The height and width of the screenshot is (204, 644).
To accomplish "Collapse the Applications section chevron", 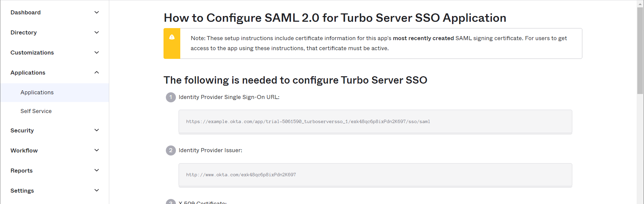I will [x=96, y=73].
